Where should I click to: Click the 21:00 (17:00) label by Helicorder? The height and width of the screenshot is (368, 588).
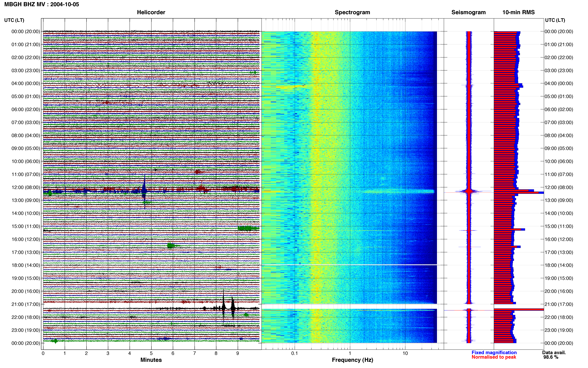(26, 304)
